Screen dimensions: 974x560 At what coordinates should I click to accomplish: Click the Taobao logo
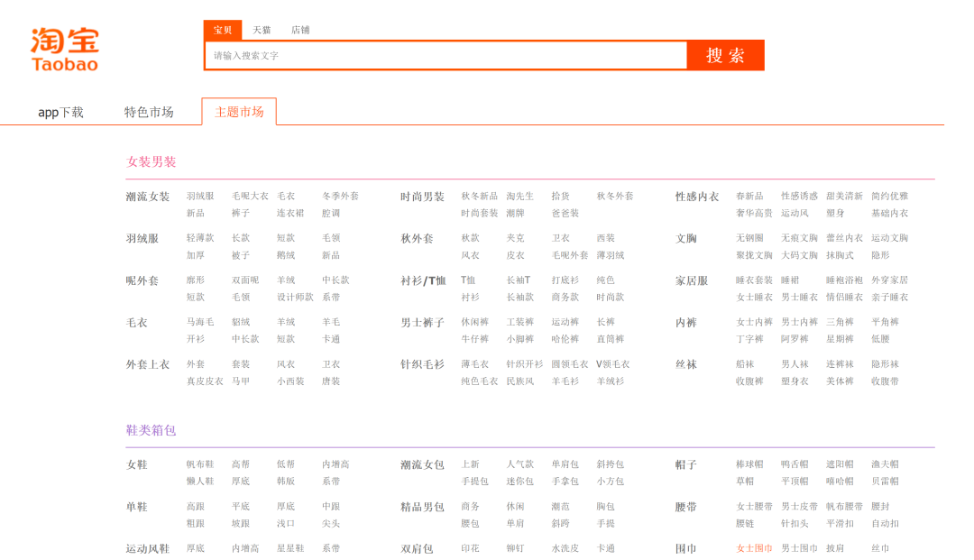click(x=65, y=49)
